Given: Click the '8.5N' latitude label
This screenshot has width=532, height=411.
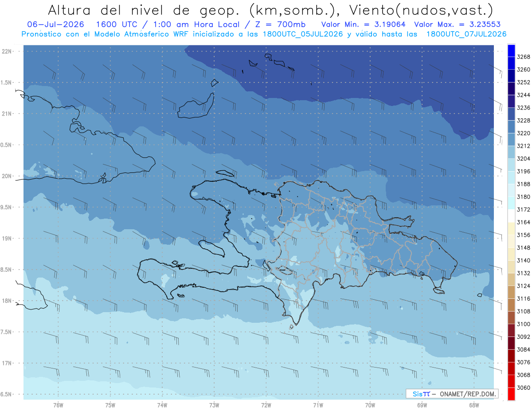Looking at the screenshot, I should (7, 270).
